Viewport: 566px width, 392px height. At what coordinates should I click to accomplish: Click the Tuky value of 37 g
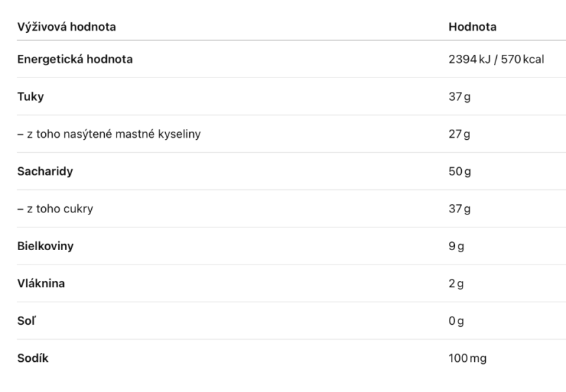[459, 97]
